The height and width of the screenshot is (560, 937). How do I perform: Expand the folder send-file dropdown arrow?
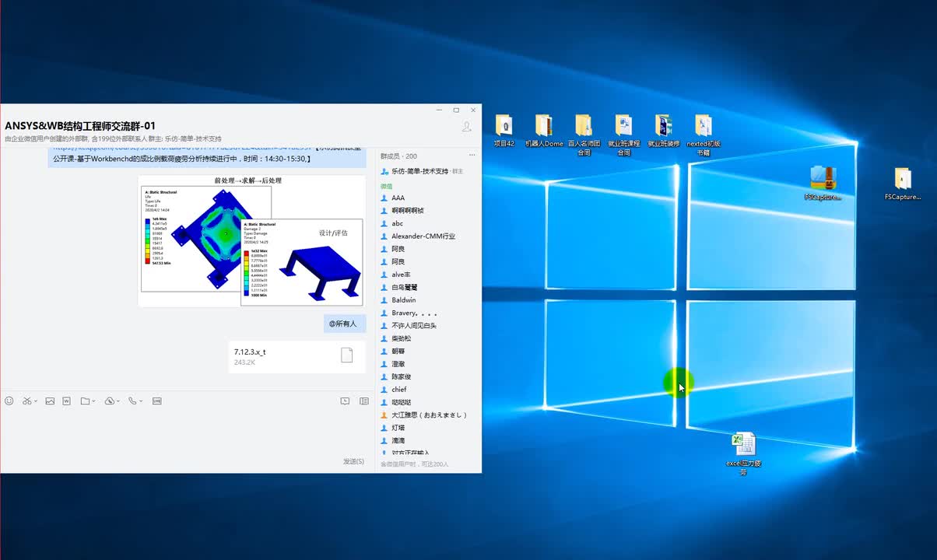[93, 401]
